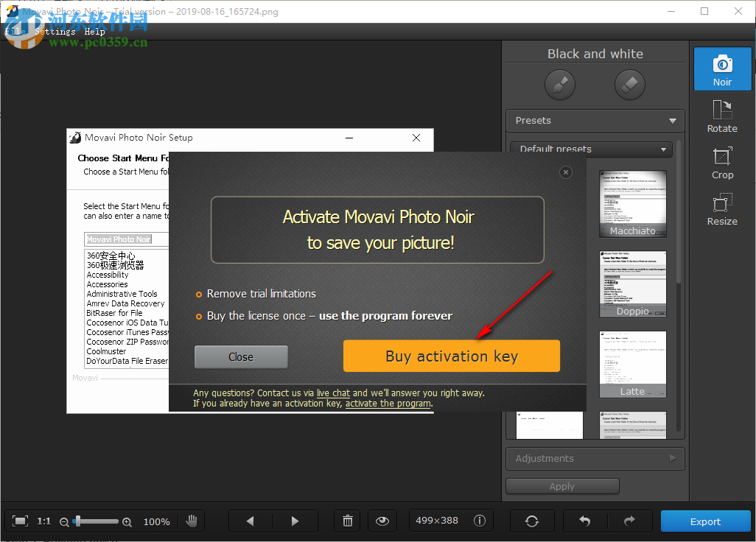The image size is (756, 542).
Task: Select the brush masking tool
Action: pos(560,84)
